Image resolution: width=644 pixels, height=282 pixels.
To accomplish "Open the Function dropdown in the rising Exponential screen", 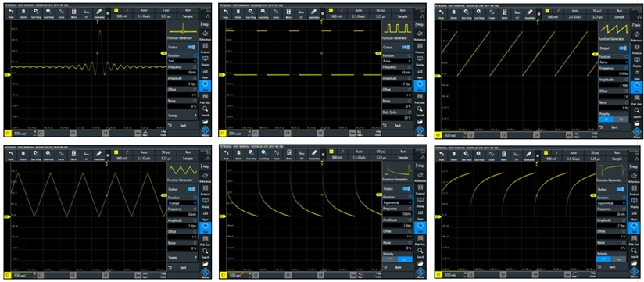I will pyautogui.click(x=611, y=203).
